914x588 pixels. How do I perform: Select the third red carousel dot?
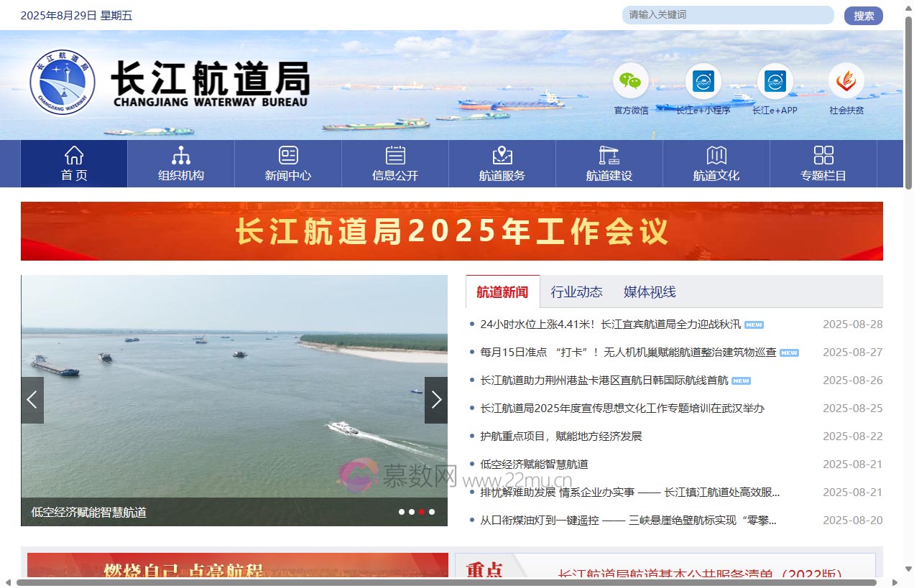pos(422,512)
